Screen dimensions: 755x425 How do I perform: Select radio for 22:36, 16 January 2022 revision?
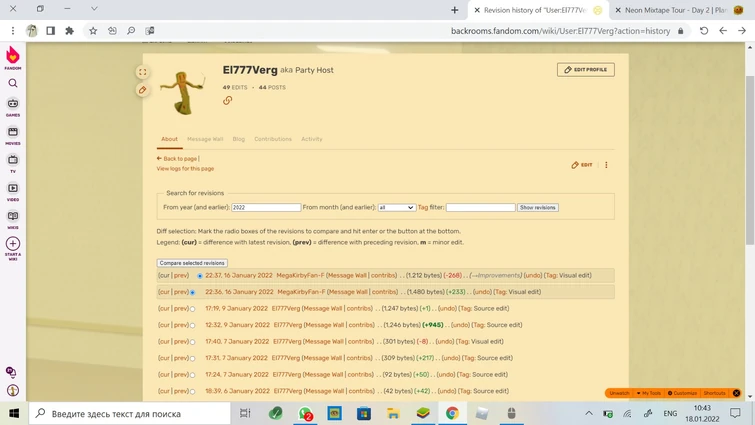click(x=193, y=293)
